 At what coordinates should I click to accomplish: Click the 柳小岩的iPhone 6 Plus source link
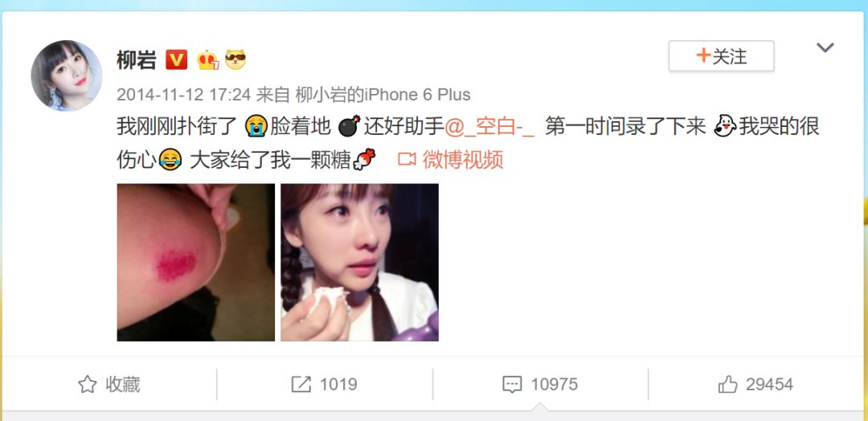click(383, 95)
